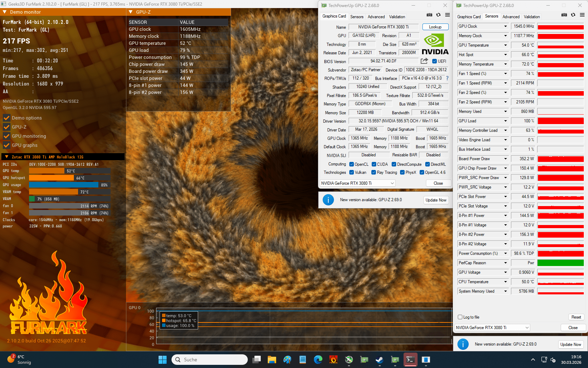Open the clock showing 19:16
Image resolution: width=588 pixels, height=368 pixels.
pos(571,360)
